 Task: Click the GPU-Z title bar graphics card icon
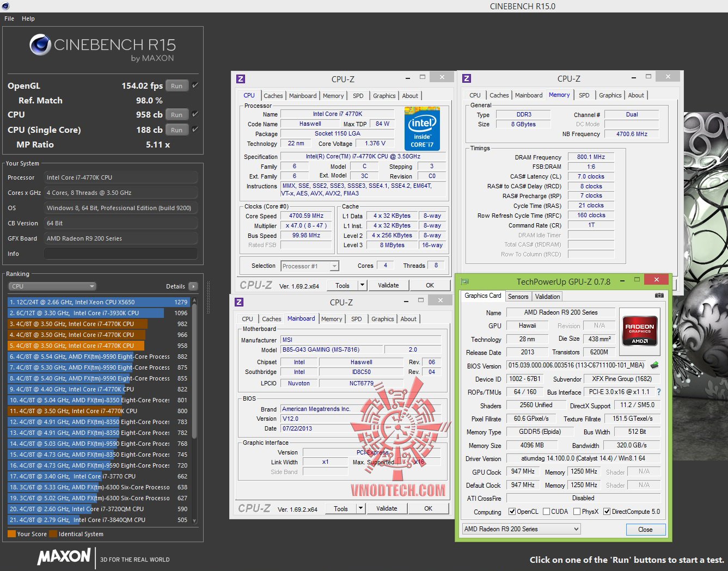click(465, 281)
